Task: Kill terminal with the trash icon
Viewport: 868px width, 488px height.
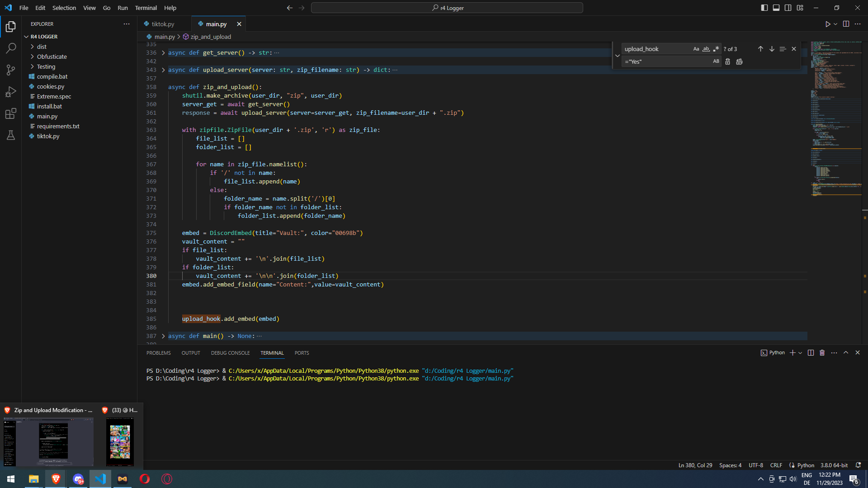Action: pos(822,353)
